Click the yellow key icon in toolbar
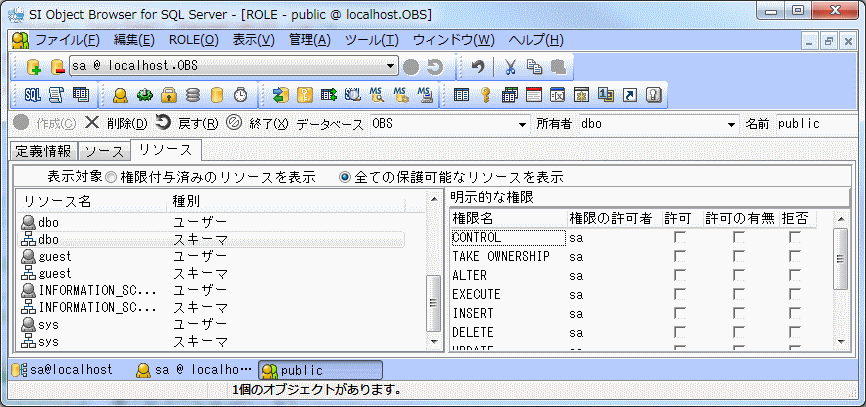This screenshot has height=407, width=866. [x=486, y=95]
